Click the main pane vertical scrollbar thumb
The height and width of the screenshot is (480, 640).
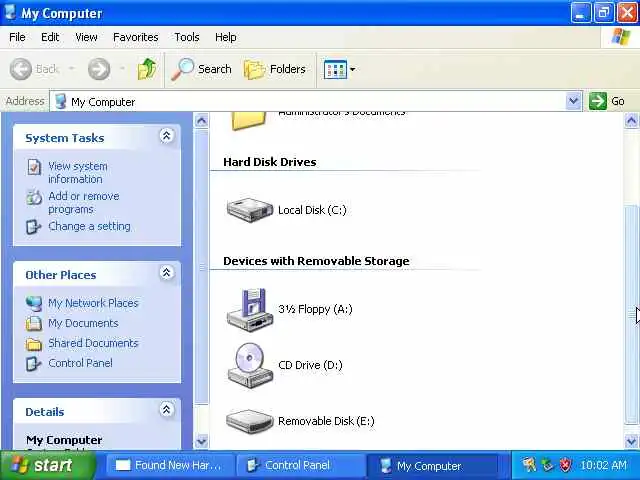631,315
